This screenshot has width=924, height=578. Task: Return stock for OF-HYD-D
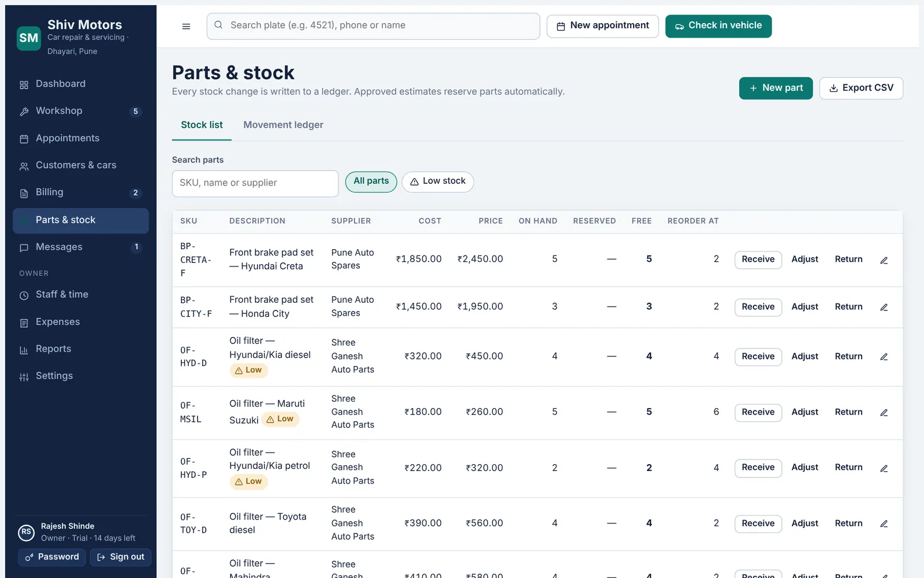click(849, 357)
